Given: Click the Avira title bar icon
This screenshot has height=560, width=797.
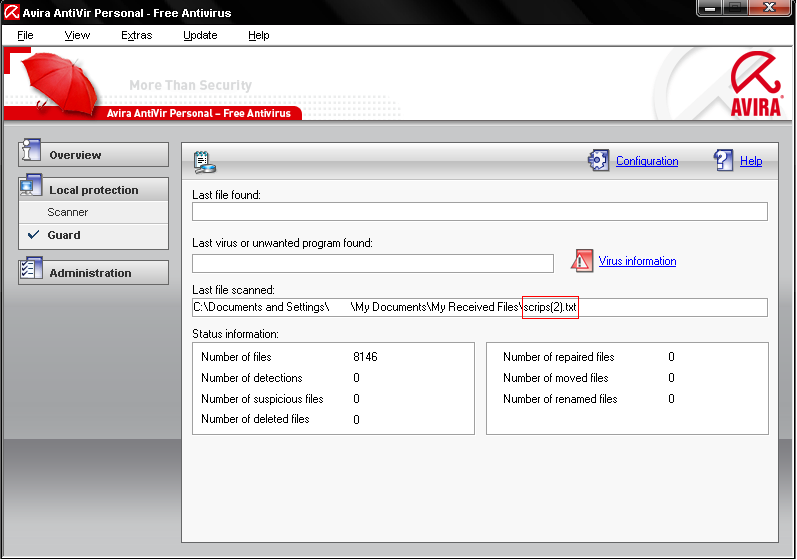Looking at the screenshot, I should click(x=12, y=12).
